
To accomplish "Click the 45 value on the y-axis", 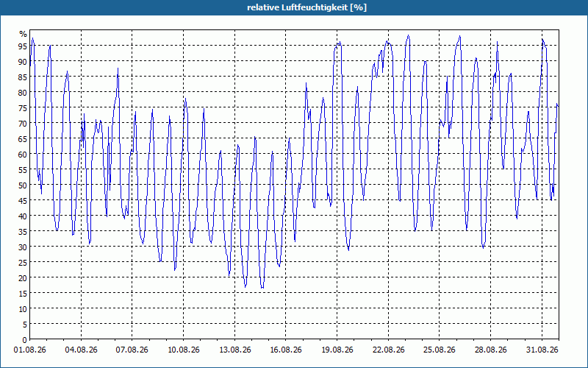I will coord(23,201).
